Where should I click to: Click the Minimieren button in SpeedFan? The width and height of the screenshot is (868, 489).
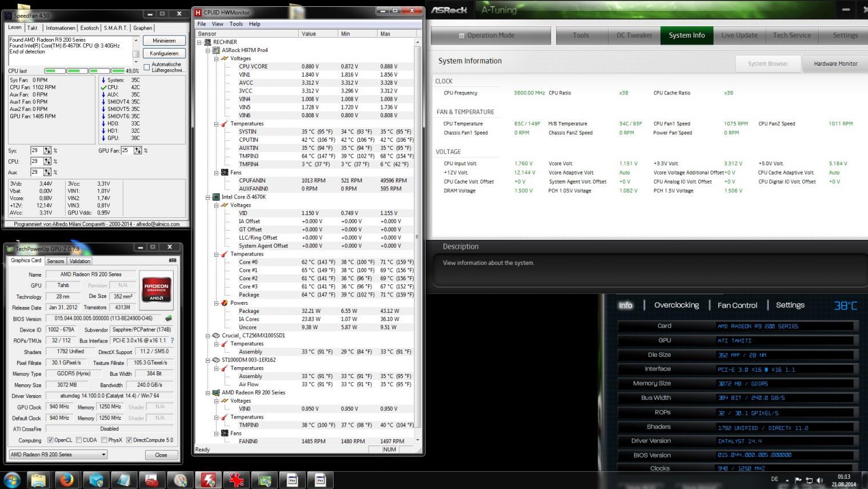click(x=164, y=41)
